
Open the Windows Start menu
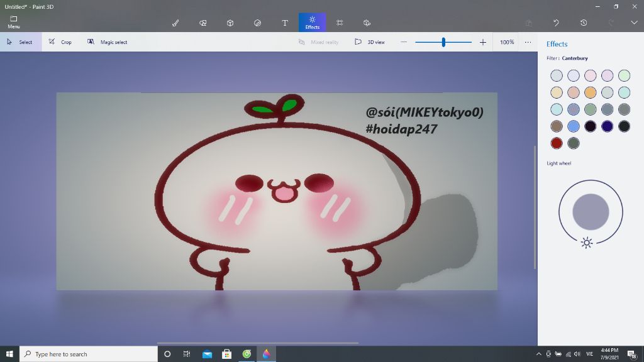pos(9,354)
